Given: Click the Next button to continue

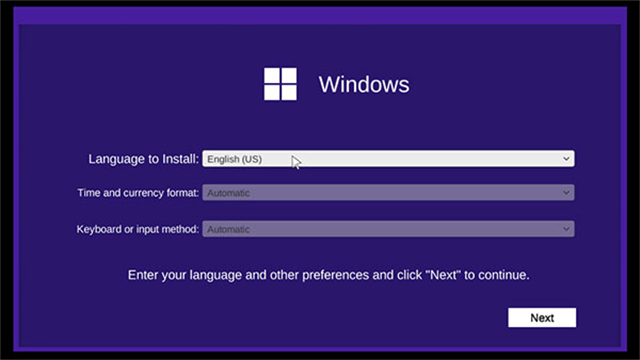Looking at the screenshot, I should [x=542, y=318].
